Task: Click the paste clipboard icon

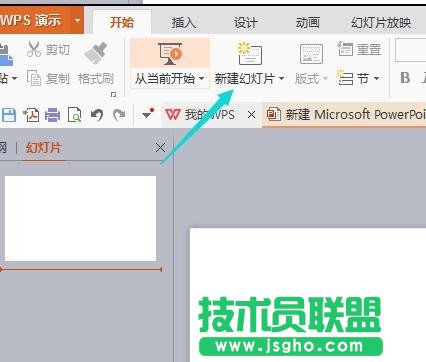Action: (6, 55)
